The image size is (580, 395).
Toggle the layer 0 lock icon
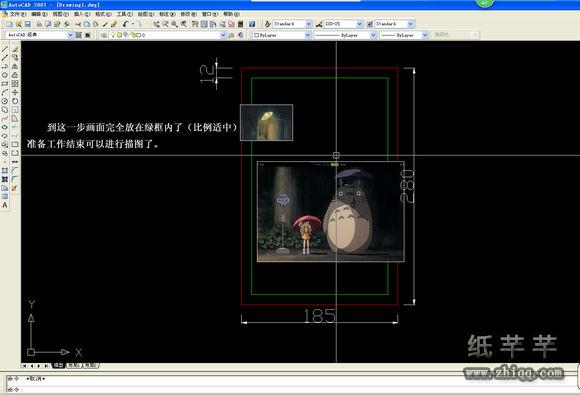click(x=132, y=35)
